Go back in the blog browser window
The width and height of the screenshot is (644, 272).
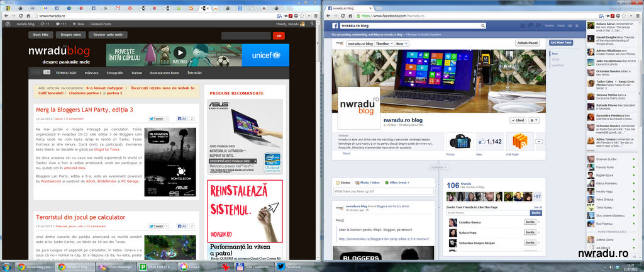pyautogui.click(x=5, y=16)
